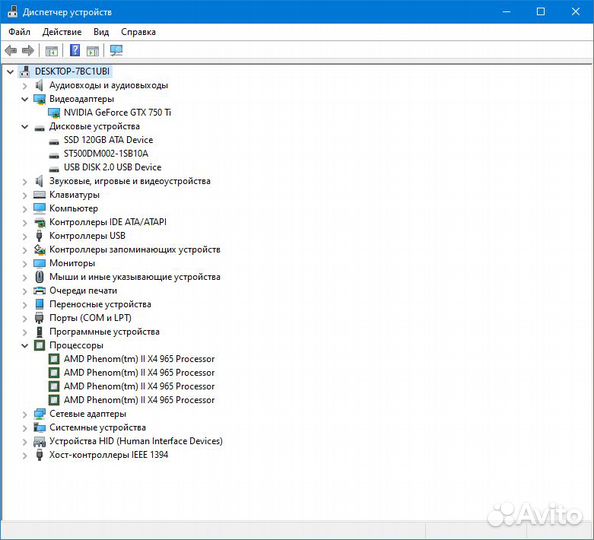Maximize the Диспетчер устройств window

pyautogui.click(x=541, y=12)
